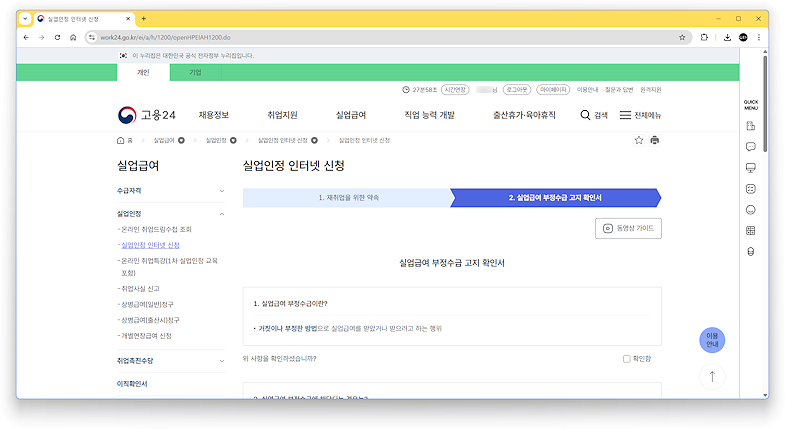The height and width of the screenshot is (429, 785).
Task: Click the browser forward arrow
Action: pyautogui.click(x=42, y=38)
